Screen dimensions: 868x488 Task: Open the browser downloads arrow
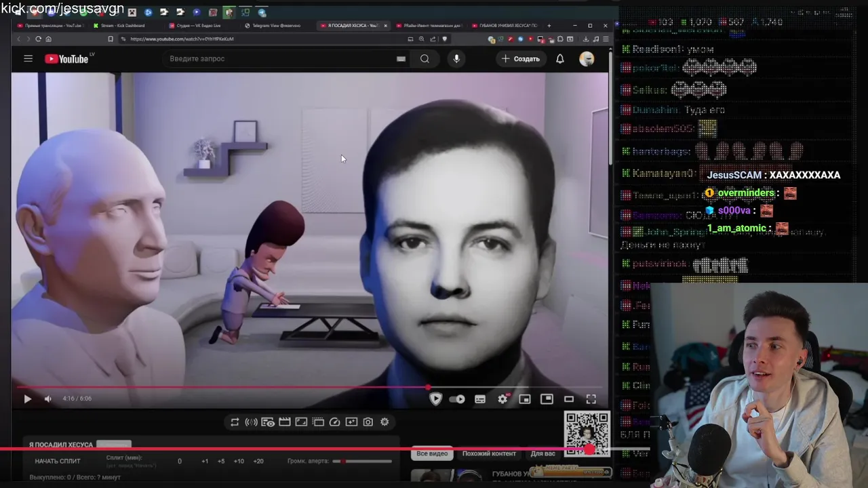click(x=585, y=39)
